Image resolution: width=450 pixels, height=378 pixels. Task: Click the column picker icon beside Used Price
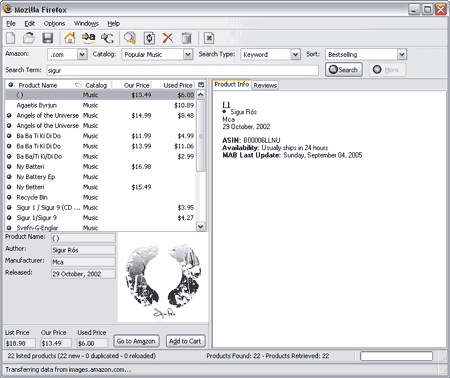[201, 85]
